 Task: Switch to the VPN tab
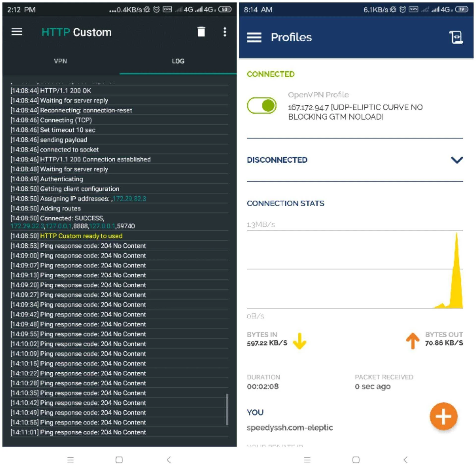pyautogui.click(x=60, y=61)
